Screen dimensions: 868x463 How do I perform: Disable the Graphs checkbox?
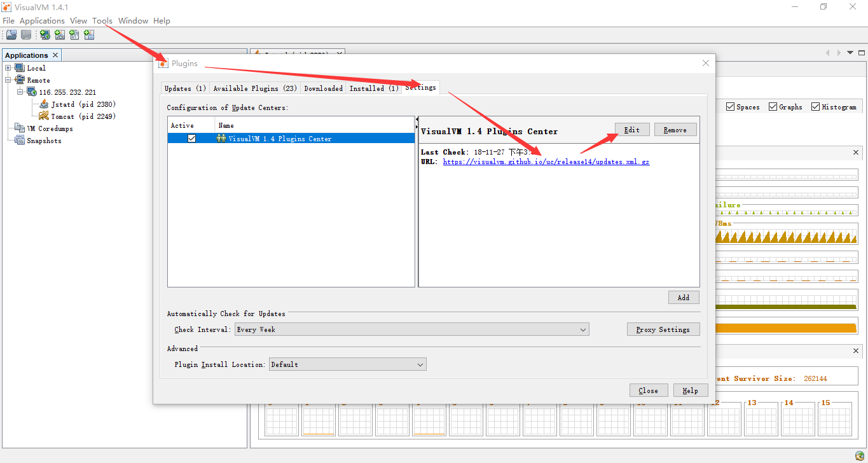click(x=771, y=106)
